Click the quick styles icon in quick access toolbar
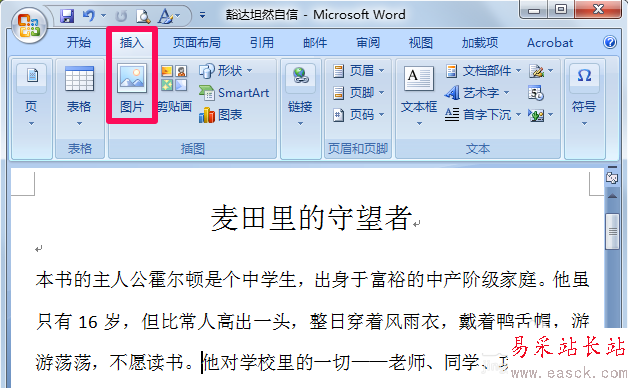Image resolution: width=628 pixels, height=388 pixels. [165, 16]
